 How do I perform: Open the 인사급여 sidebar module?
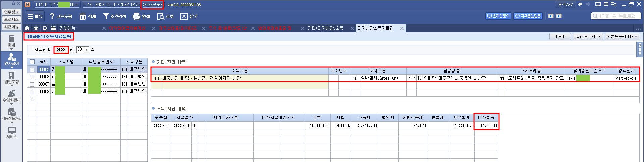[x=11, y=60]
